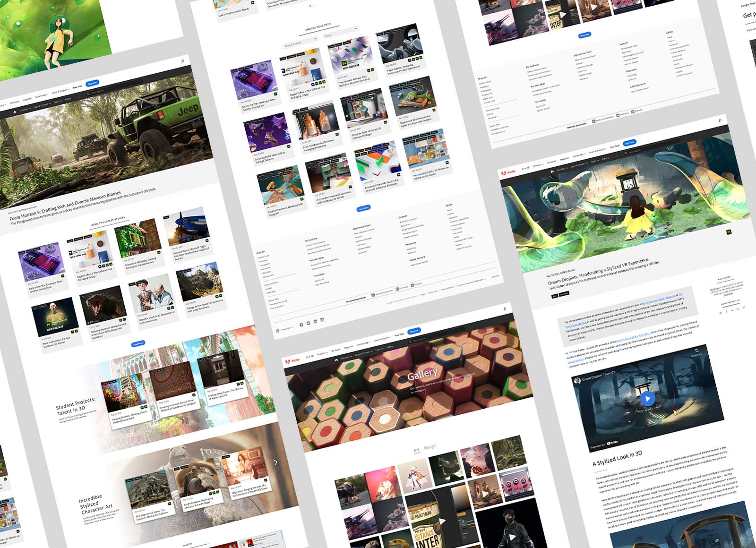This screenshot has height=548, width=756.
Task: Expand Learn & Support menu on Forza page
Action: [x=60, y=91]
